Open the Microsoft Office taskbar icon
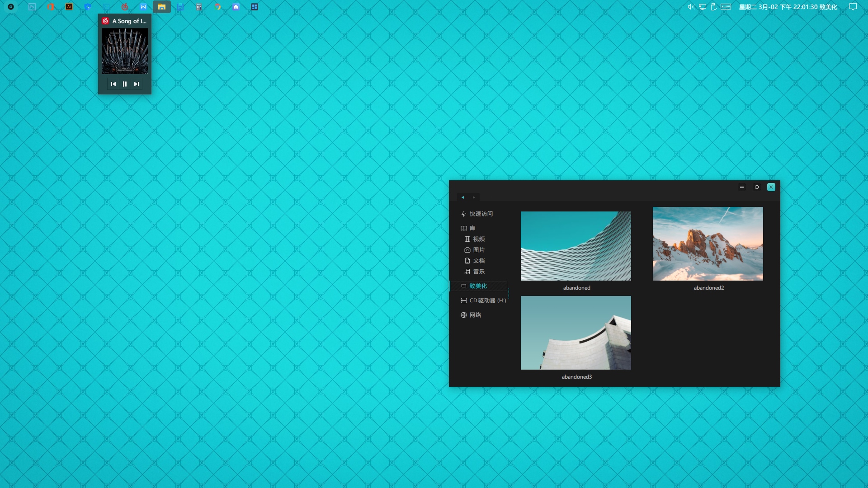Screen dimensions: 868x488 51,7
